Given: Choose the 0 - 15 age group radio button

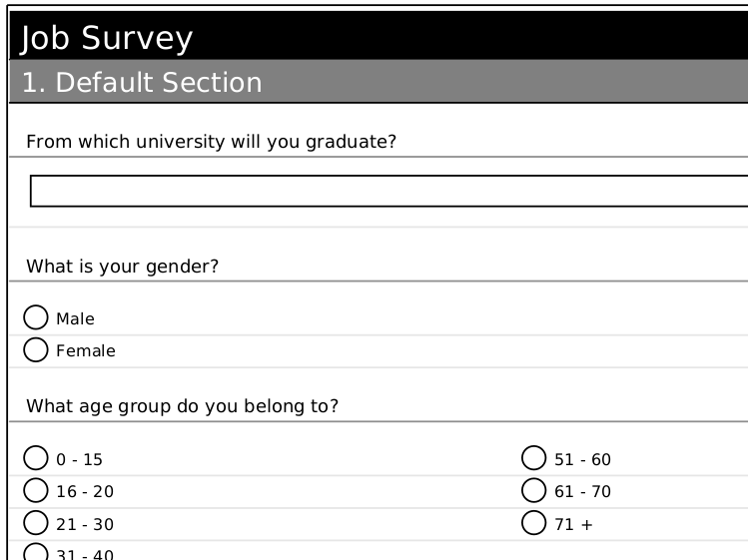Looking at the screenshot, I should click(36, 458).
